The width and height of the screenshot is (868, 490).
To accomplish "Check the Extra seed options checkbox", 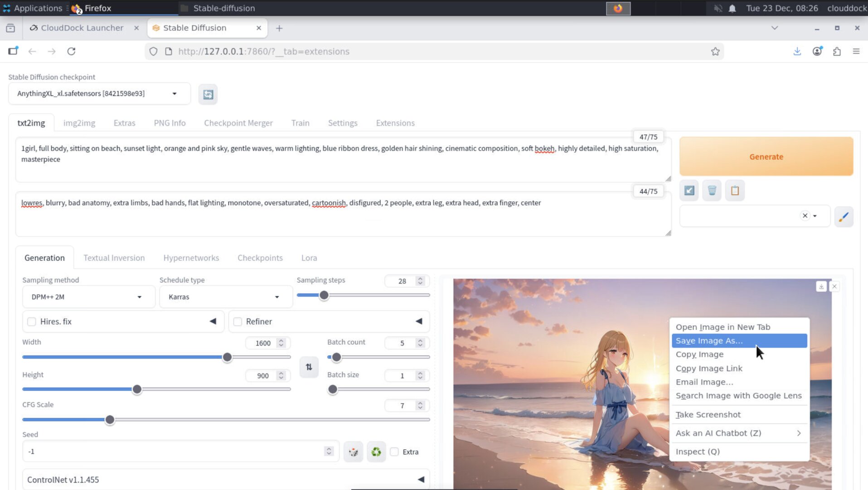I will click(x=394, y=451).
